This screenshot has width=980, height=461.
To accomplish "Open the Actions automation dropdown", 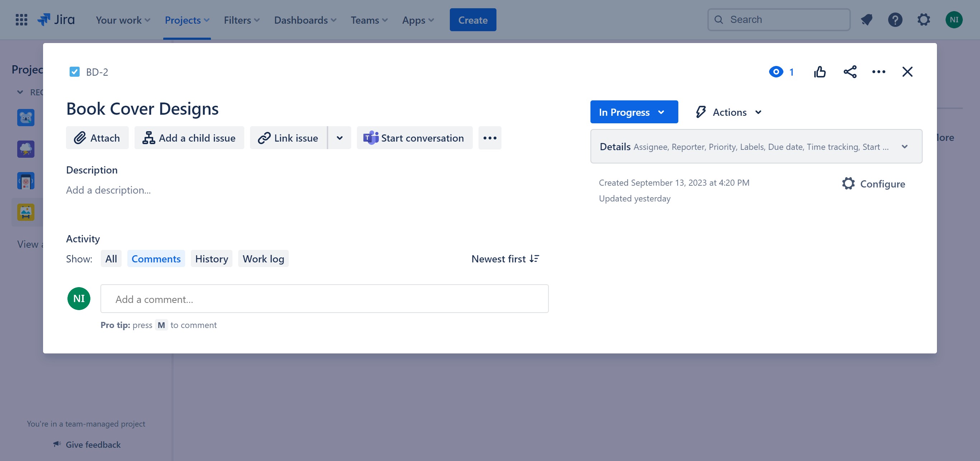I will [729, 112].
